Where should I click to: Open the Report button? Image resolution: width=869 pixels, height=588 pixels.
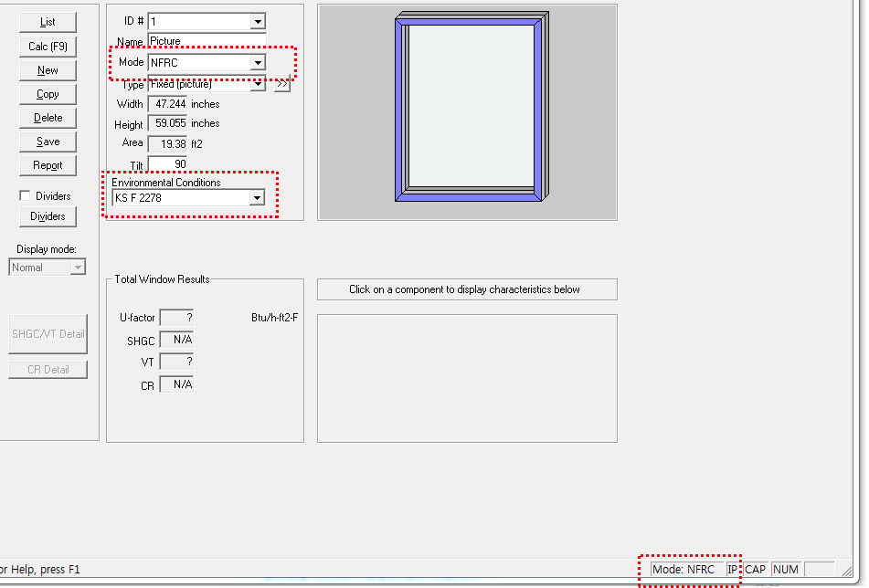coord(48,165)
